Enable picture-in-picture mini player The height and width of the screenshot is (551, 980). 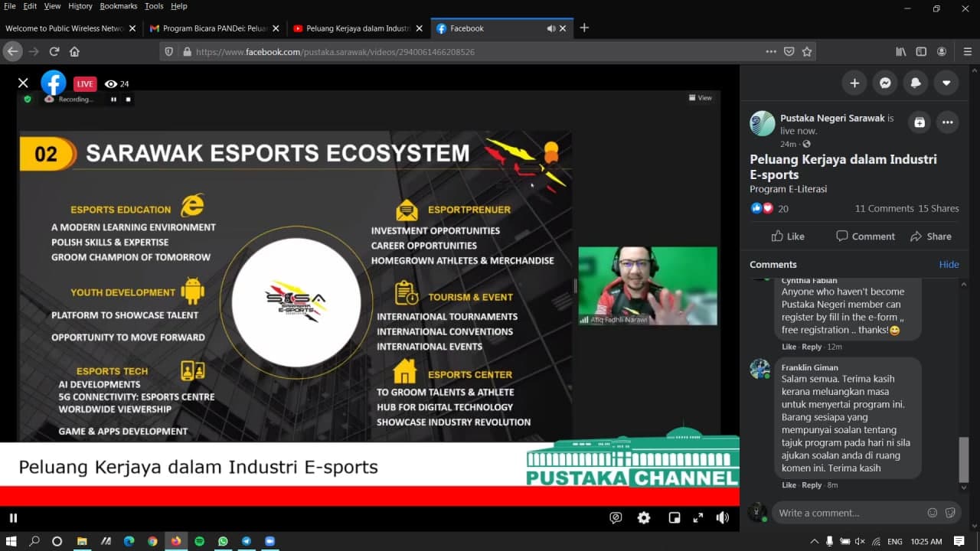pyautogui.click(x=674, y=518)
